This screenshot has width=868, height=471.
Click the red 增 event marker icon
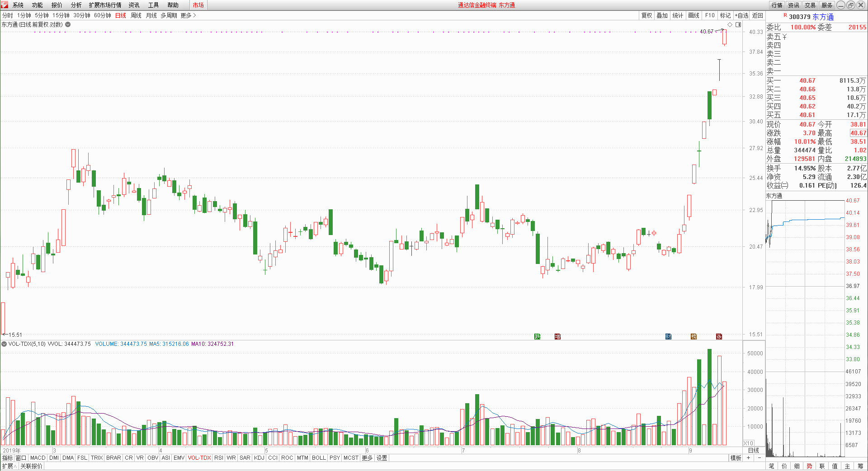(x=558, y=336)
